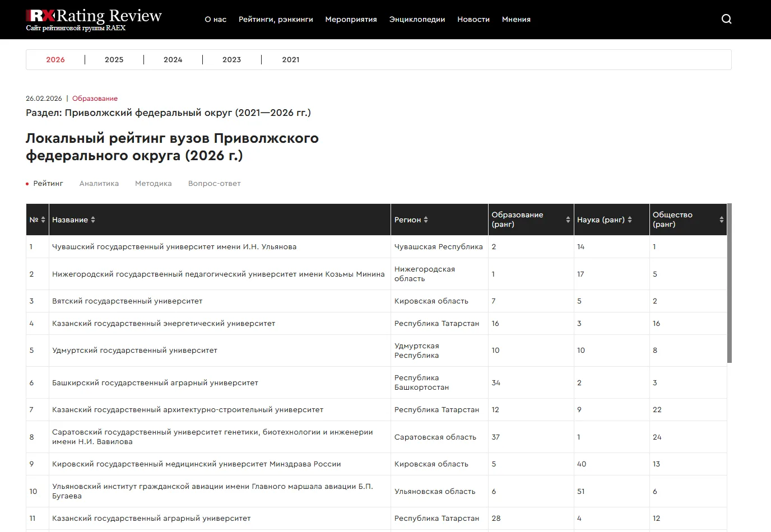This screenshot has width=771, height=532.
Task: Open the search magnifier icon
Action: [726, 19]
